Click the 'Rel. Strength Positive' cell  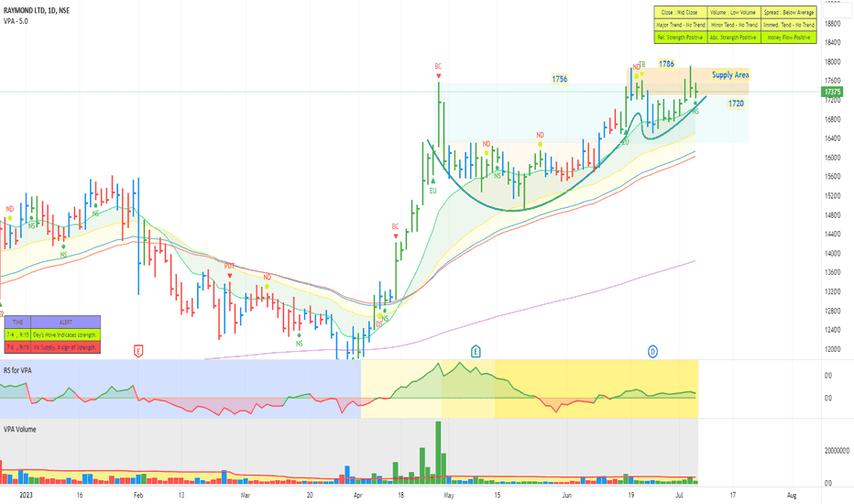(680, 37)
